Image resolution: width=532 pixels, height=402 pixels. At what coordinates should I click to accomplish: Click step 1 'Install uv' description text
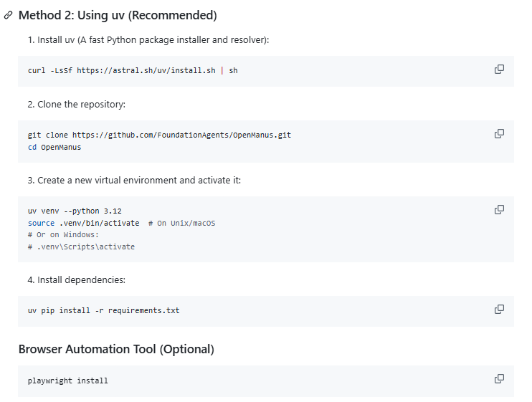148,39
